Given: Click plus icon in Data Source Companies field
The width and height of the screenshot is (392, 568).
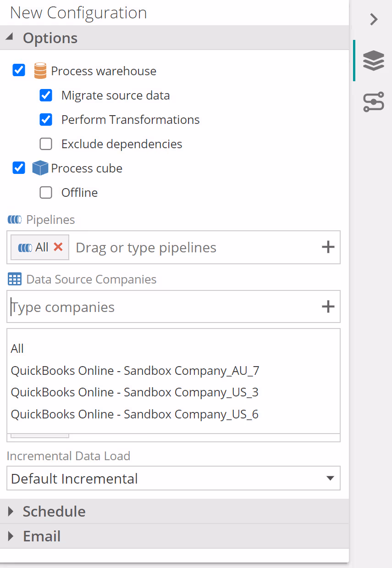Looking at the screenshot, I should [x=328, y=306].
